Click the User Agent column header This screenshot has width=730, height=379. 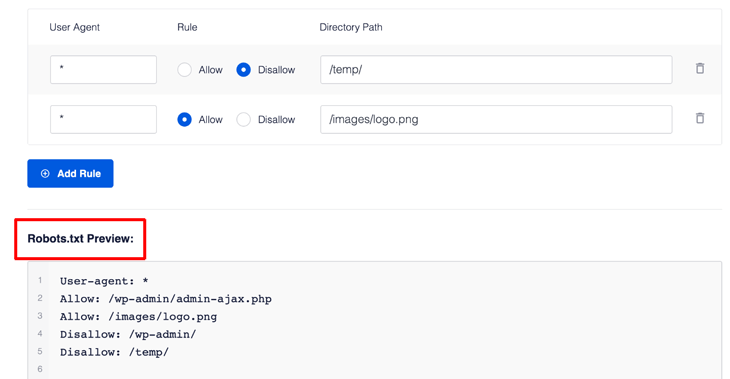pyautogui.click(x=74, y=27)
